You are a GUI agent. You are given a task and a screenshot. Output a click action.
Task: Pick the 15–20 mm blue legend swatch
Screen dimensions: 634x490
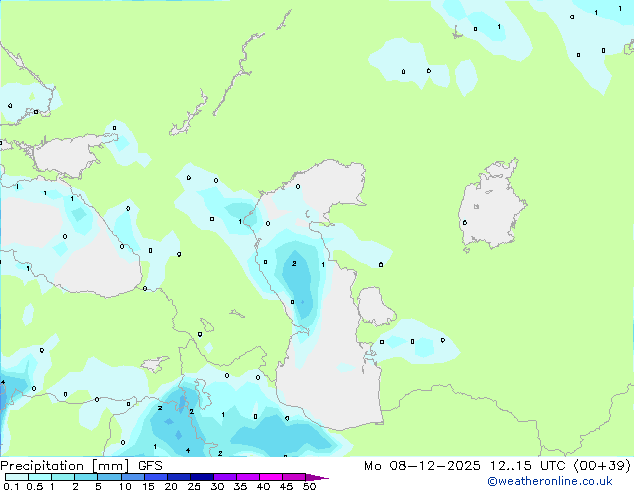(156, 477)
